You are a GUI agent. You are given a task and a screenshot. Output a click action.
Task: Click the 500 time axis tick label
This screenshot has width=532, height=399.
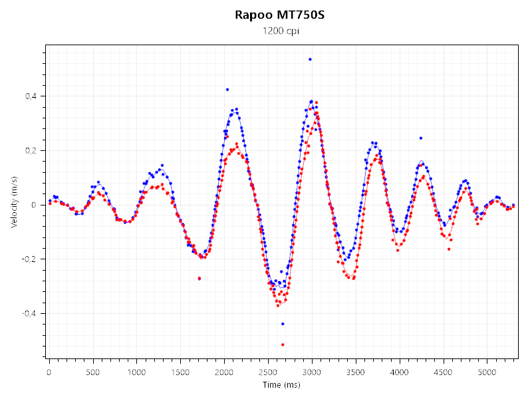[92, 372]
